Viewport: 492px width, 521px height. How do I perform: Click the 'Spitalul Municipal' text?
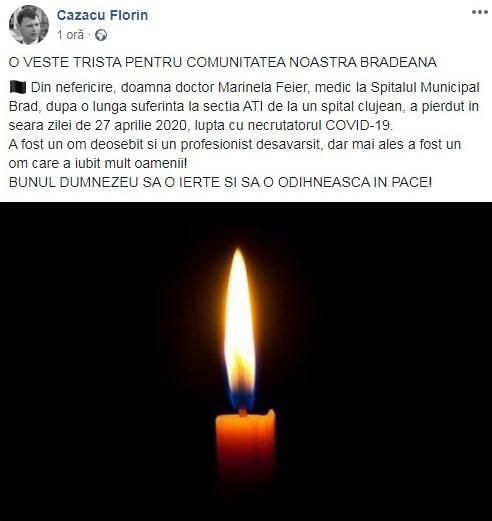point(425,88)
